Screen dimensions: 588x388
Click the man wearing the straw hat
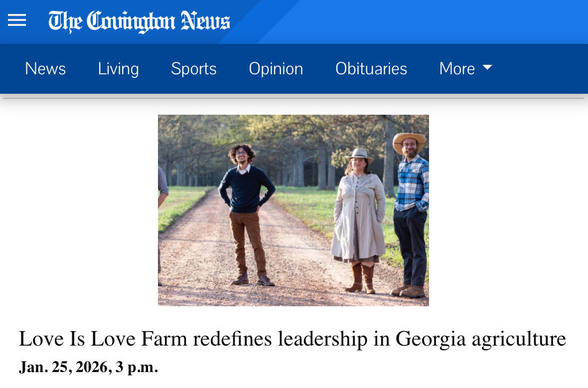tap(411, 214)
